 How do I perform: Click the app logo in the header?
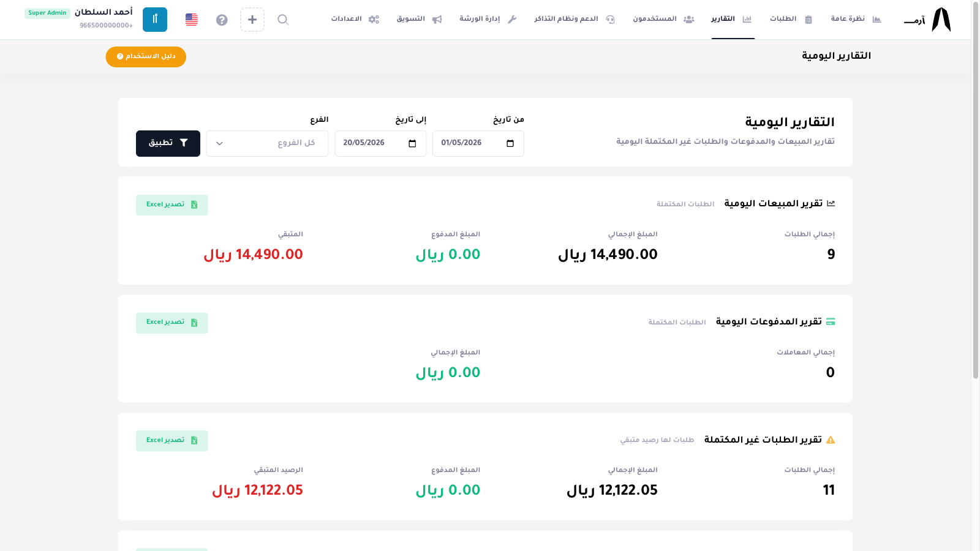point(927,20)
